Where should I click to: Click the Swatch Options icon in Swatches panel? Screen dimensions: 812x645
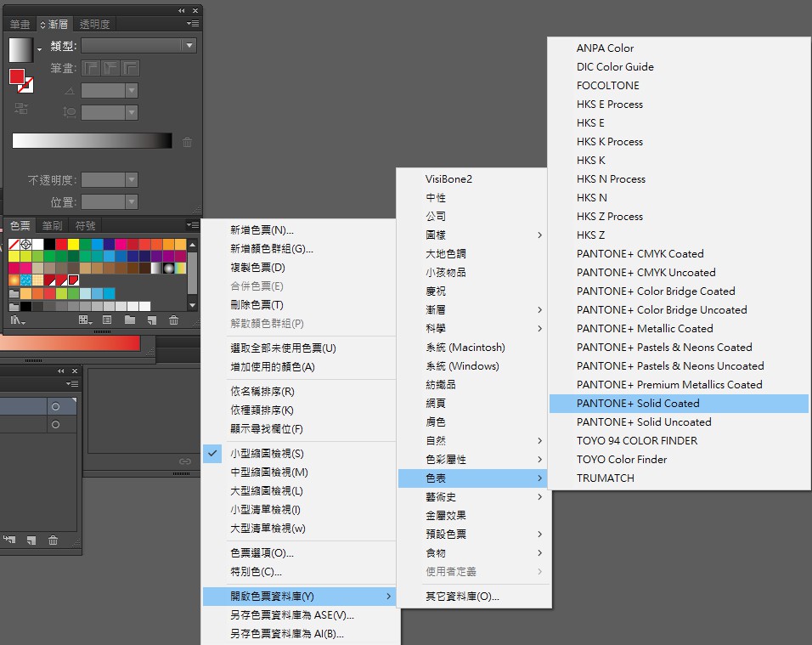pyautogui.click(x=107, y=320)
